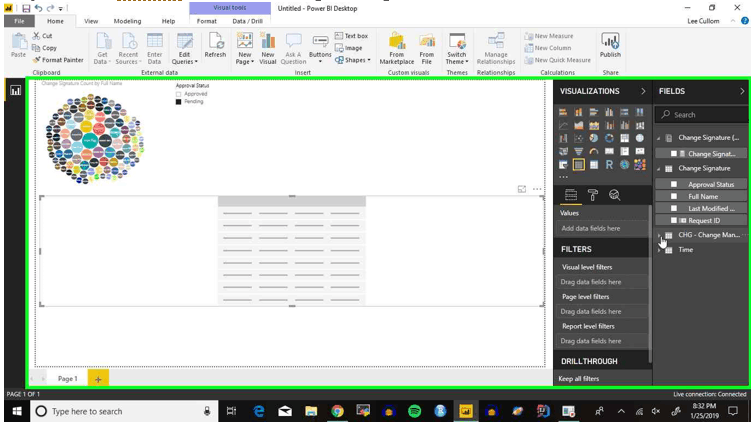Click the Save icon in title bar
The height and width of the screenshot is (422, 753).
coord(26,8)
